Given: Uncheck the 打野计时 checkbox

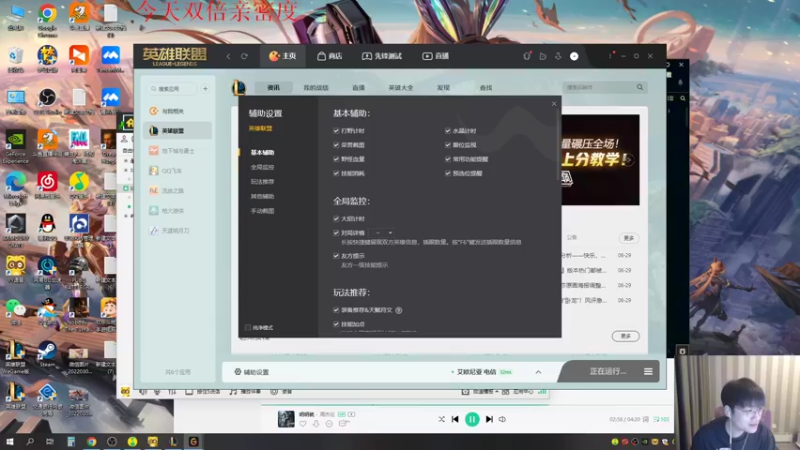Looking at the screenshot, I should 336,131.
